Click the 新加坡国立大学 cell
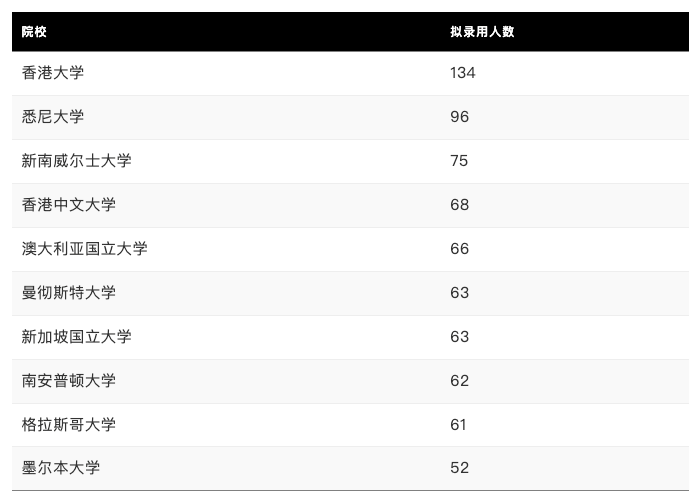The width and height of the screenshot is (700, 501). point(77,337)
